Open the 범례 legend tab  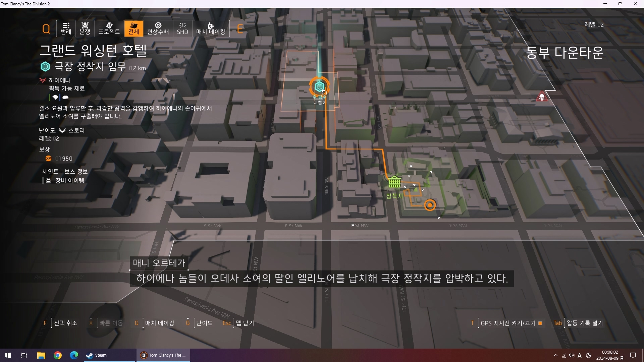pos(66,28)
